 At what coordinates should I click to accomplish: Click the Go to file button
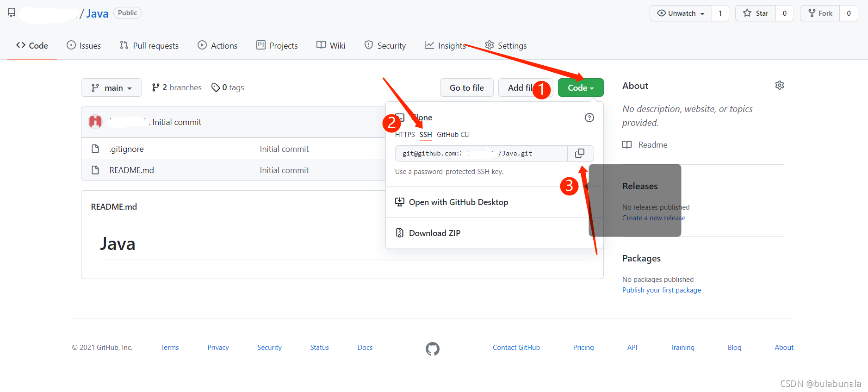point(467,87)
